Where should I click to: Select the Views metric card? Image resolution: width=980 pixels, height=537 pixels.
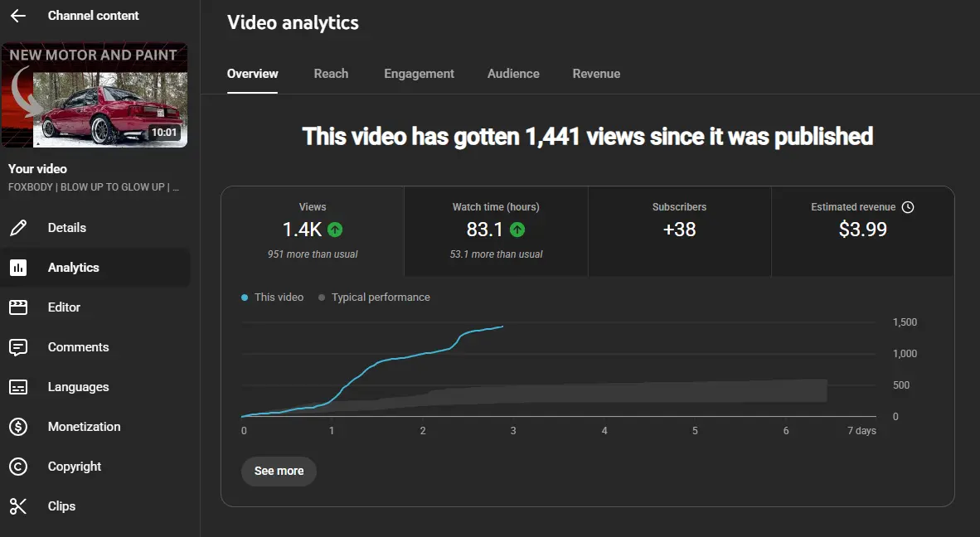coord(313,231)
